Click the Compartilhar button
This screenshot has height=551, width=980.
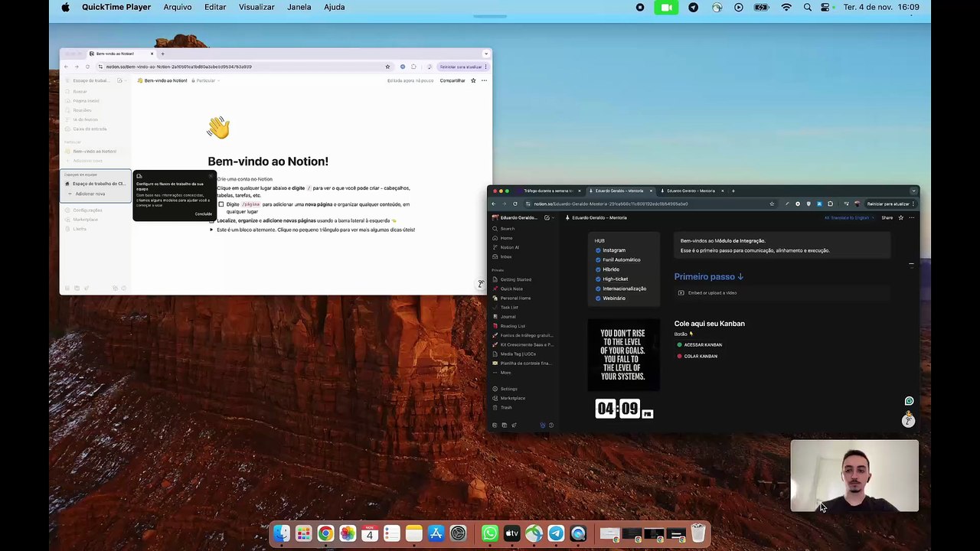click(452, 80)
